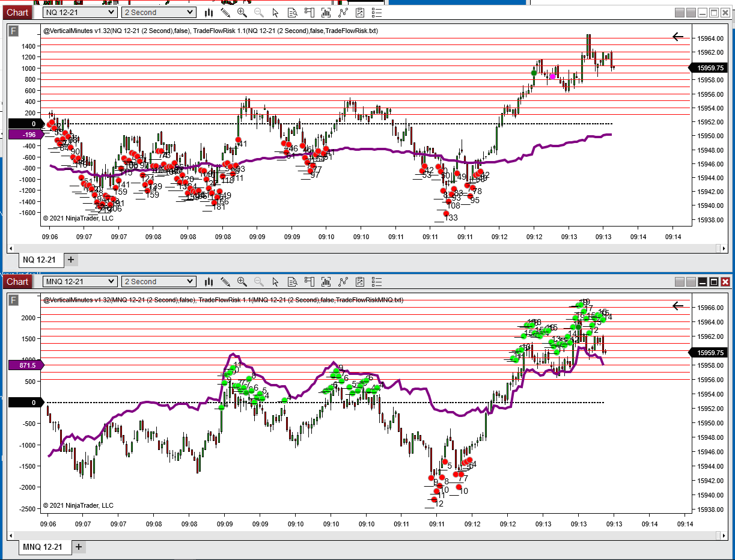Open the red Chart menu of MNQ window
This screenshot has height=560, width=735.
coord(17,281)
